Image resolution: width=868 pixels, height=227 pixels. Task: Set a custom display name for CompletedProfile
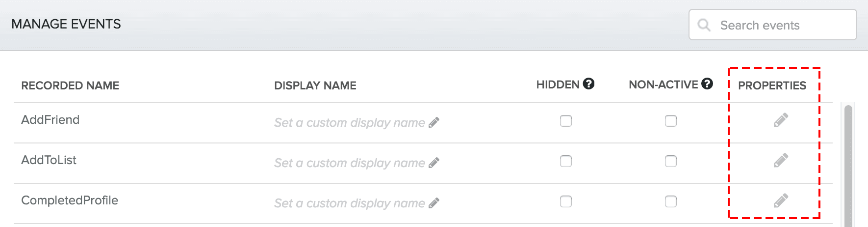[349, 203]
